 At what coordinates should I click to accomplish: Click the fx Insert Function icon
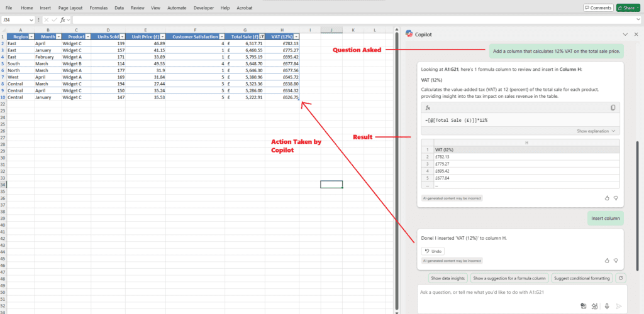point(63,19)
